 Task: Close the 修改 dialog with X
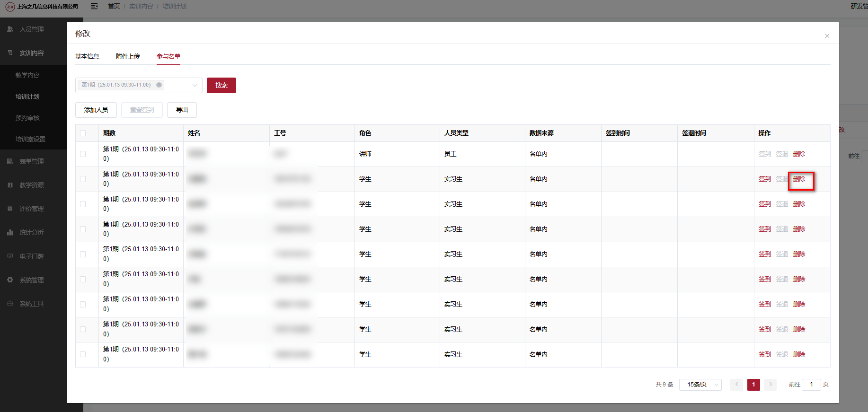point(827,36)
